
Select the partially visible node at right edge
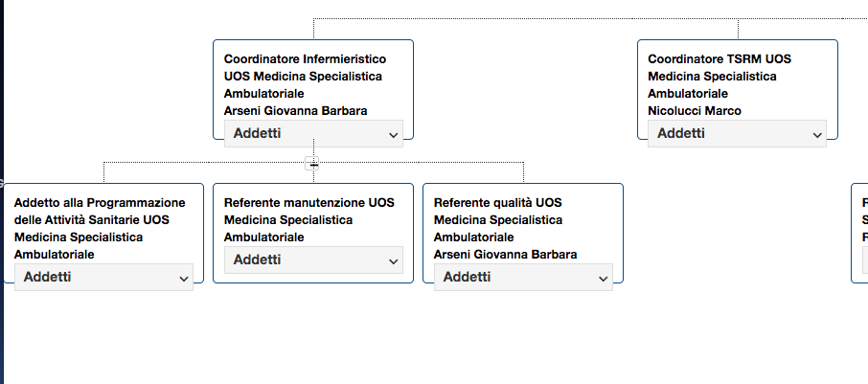click(859, 233)
